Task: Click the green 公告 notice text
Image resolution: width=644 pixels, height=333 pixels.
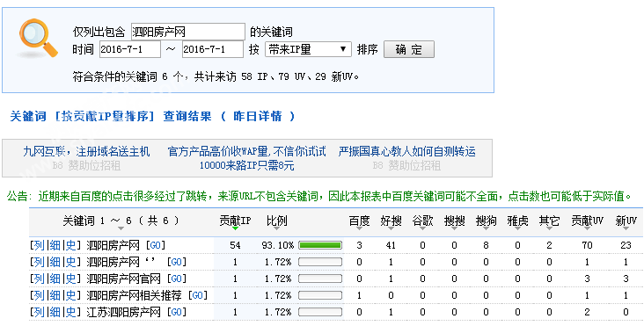Action: click(319, 196)
